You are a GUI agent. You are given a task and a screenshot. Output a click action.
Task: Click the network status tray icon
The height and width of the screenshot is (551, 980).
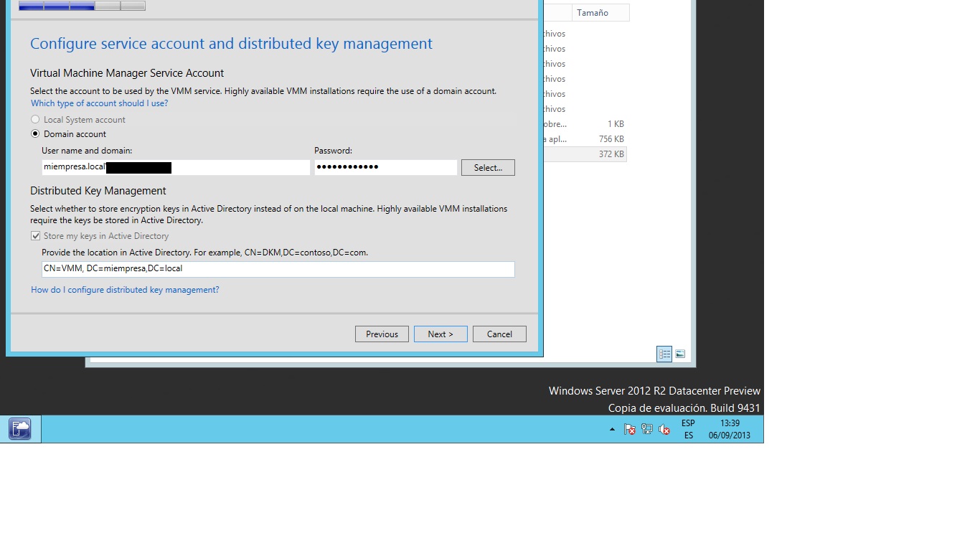(x=646, y=430)
